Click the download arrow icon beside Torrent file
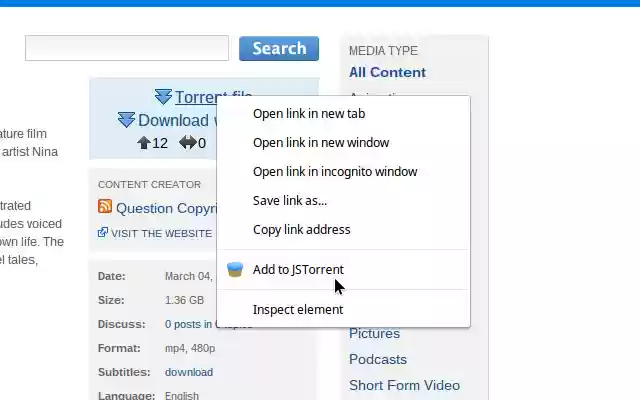 (163, 97)
